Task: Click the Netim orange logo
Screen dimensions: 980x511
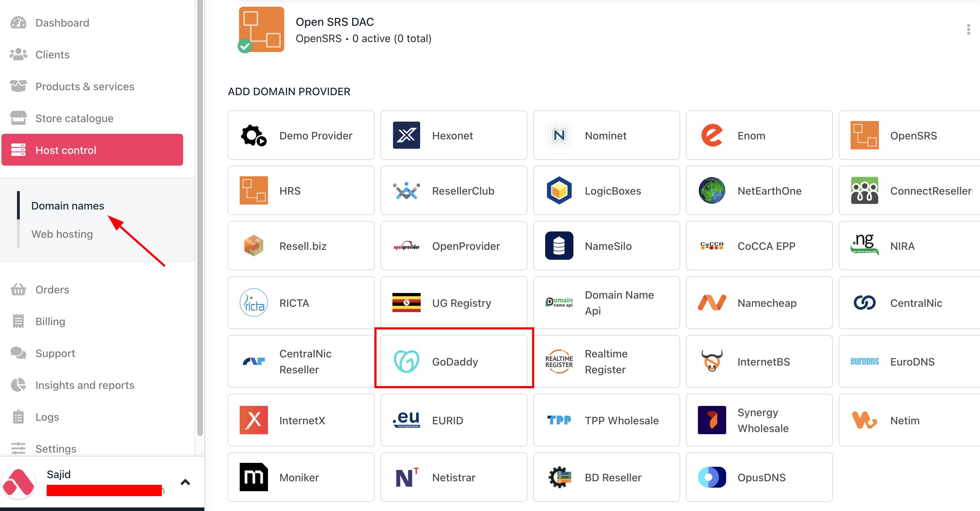Action: (864, 420)
